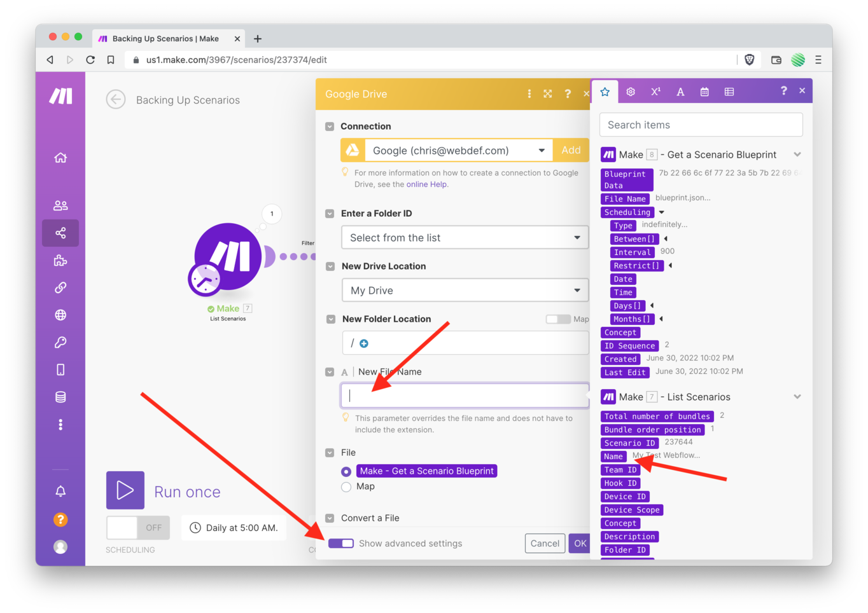Open Data stores database icon in sidebar
Screen dimensions: 868x613
pos(60,397)
